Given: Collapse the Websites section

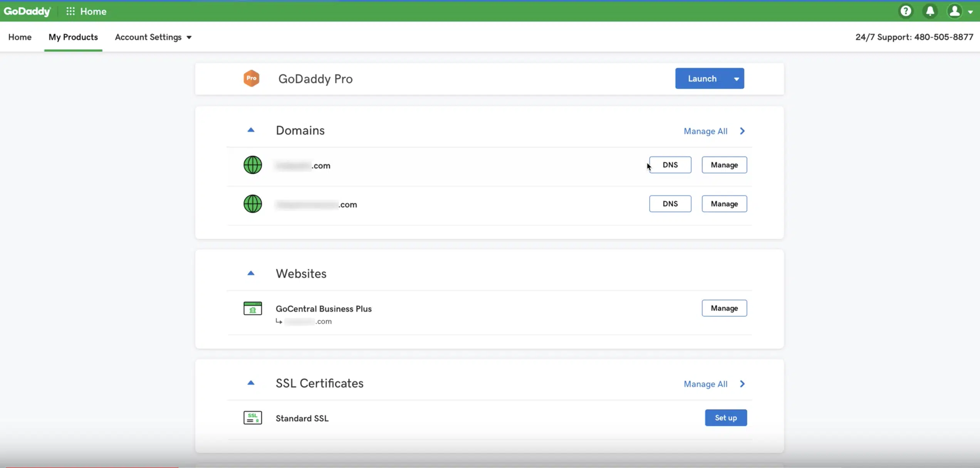Looking at the screenshot, I should tap(251, 272).
